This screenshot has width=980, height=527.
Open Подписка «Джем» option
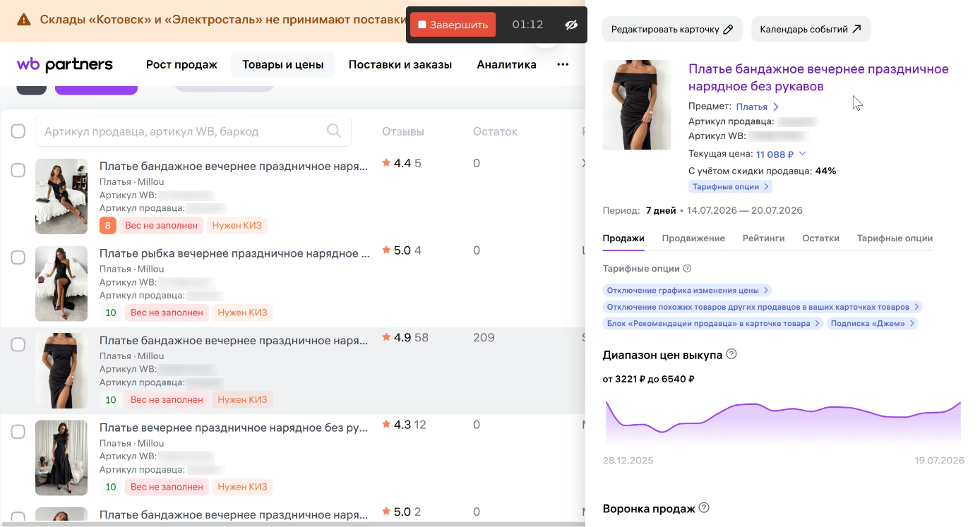873,323
